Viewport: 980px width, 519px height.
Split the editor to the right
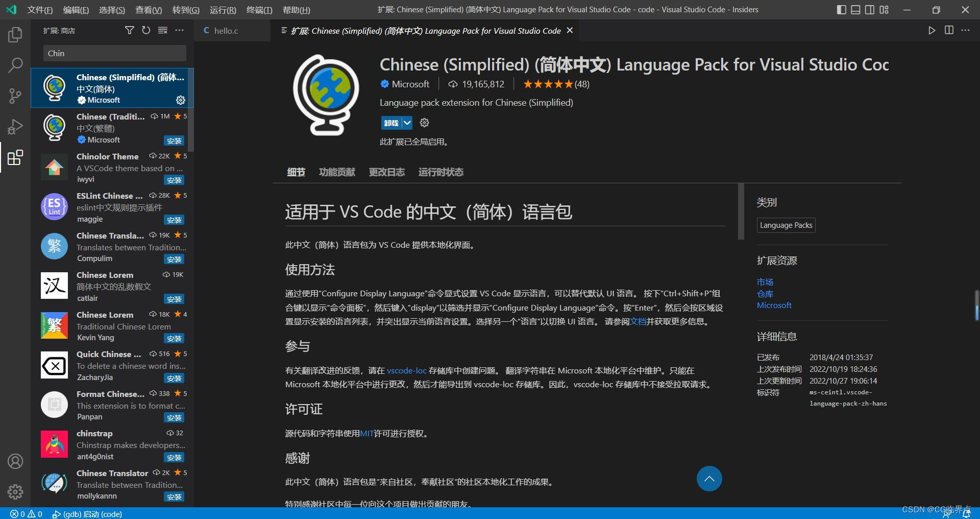[949, 31]
